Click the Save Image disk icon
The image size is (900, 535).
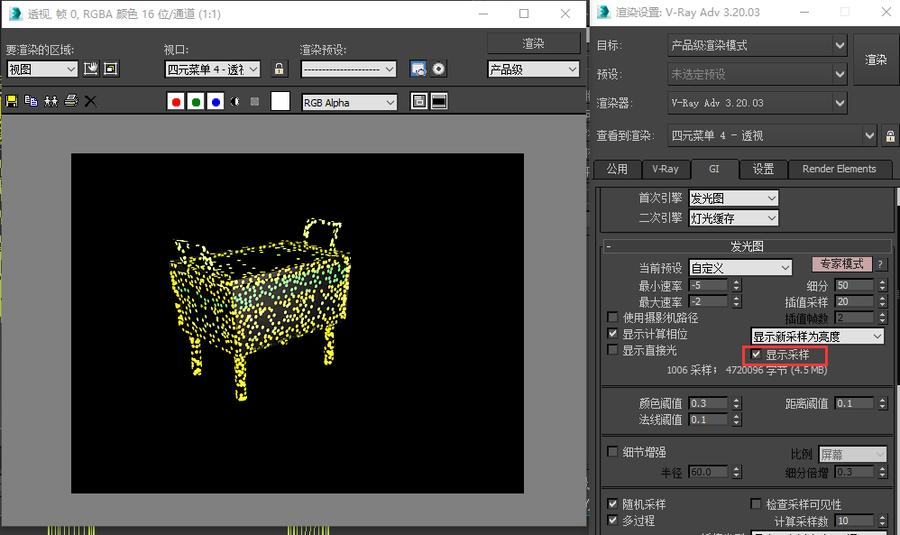click(11, 102)
